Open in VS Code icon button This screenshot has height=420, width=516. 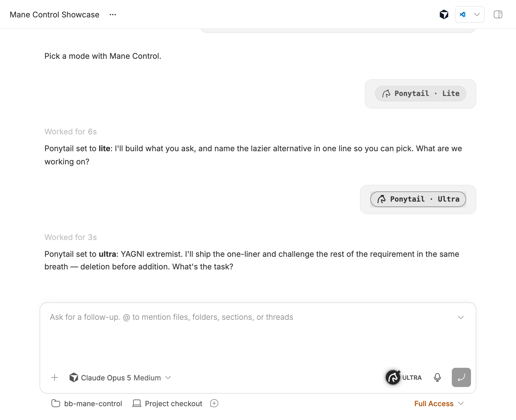463,14
